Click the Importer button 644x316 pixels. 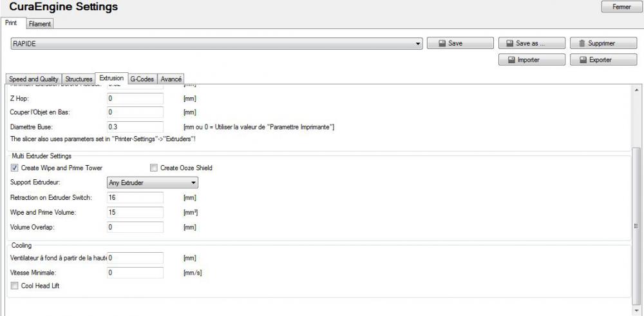click(x=532, y=60)
